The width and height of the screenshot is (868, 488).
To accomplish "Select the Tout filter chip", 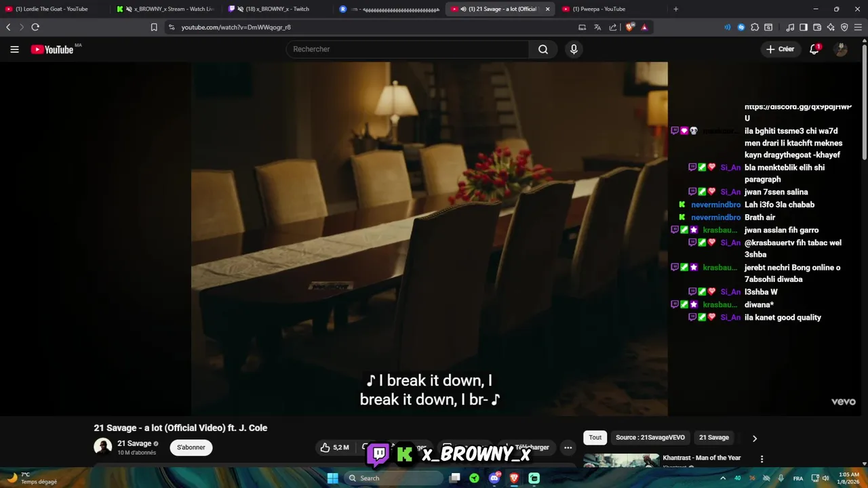I will (x=595, y=438).
